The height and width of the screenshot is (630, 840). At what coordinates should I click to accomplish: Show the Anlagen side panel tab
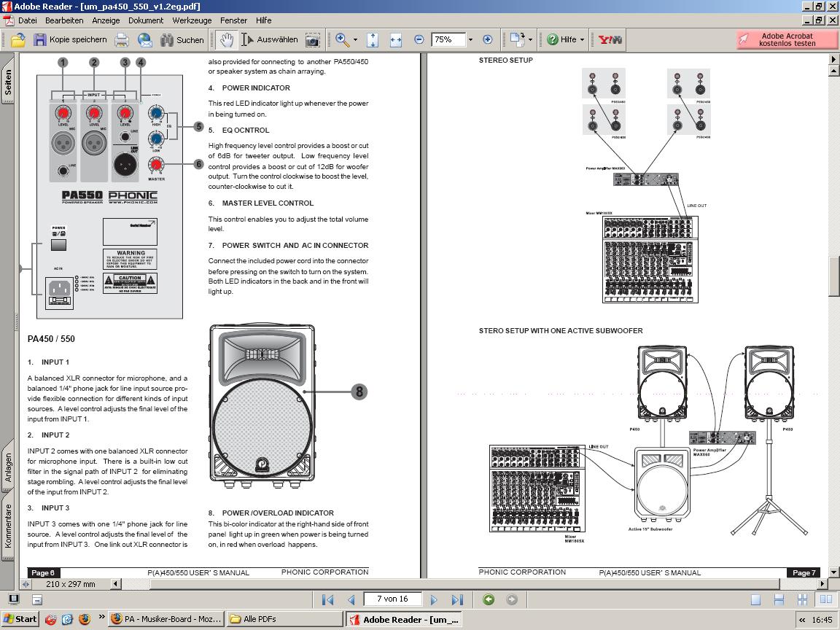7,467
